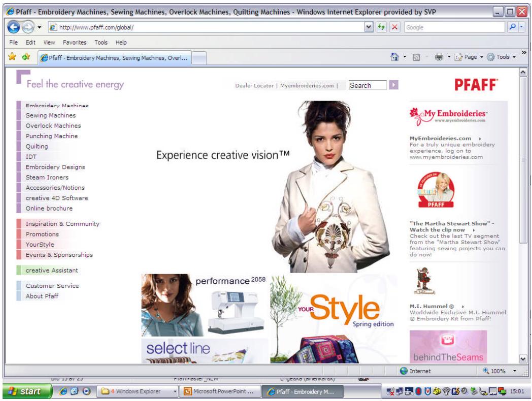Launch Internet Explorer quick launch icon
The height and width of the screenshot is (401, 532).
(x=63, y=391)
